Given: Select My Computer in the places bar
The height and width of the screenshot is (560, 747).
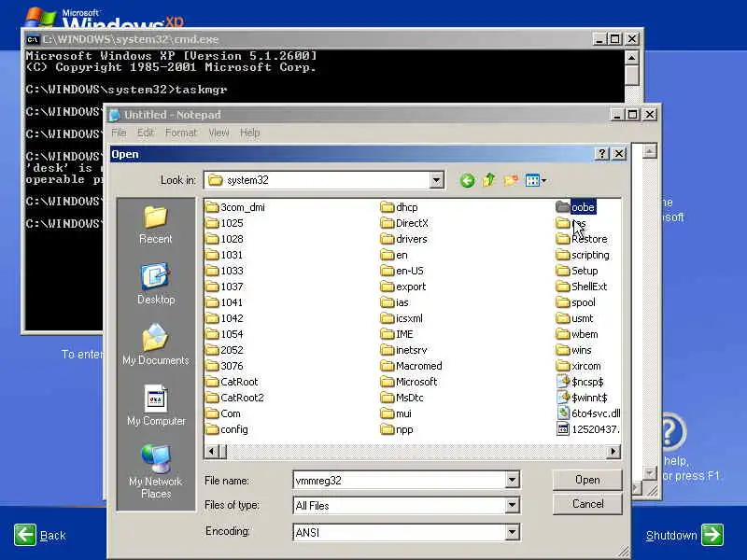Looking at the screenshot, I should (x=156, y=405).
